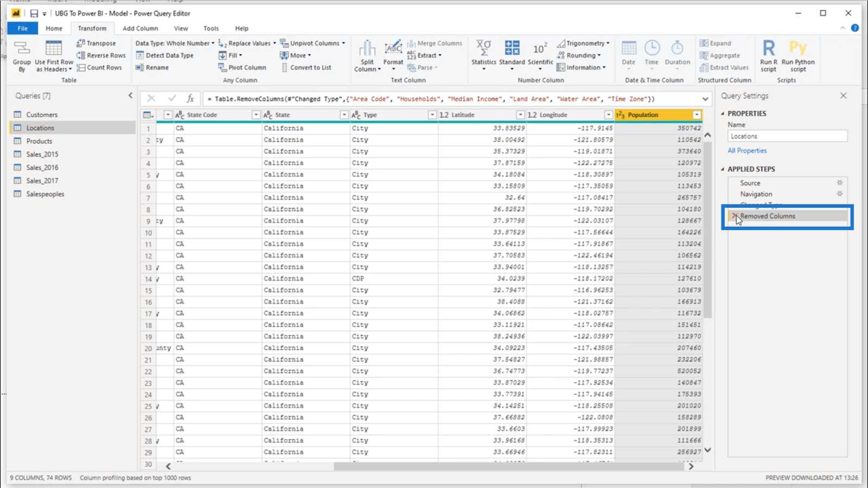
Task: Click the Time column icon
Action: [652, 48]
